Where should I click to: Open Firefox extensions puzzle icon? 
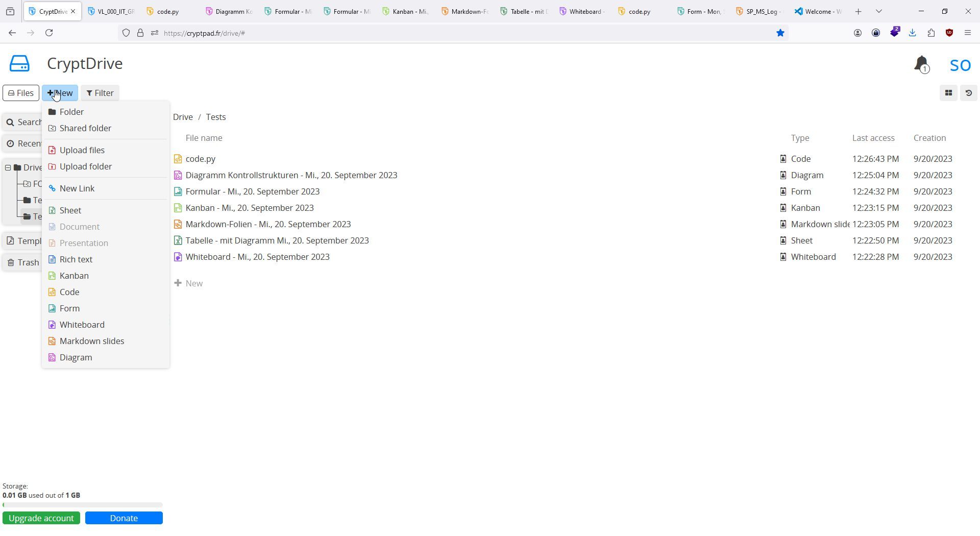931,33
